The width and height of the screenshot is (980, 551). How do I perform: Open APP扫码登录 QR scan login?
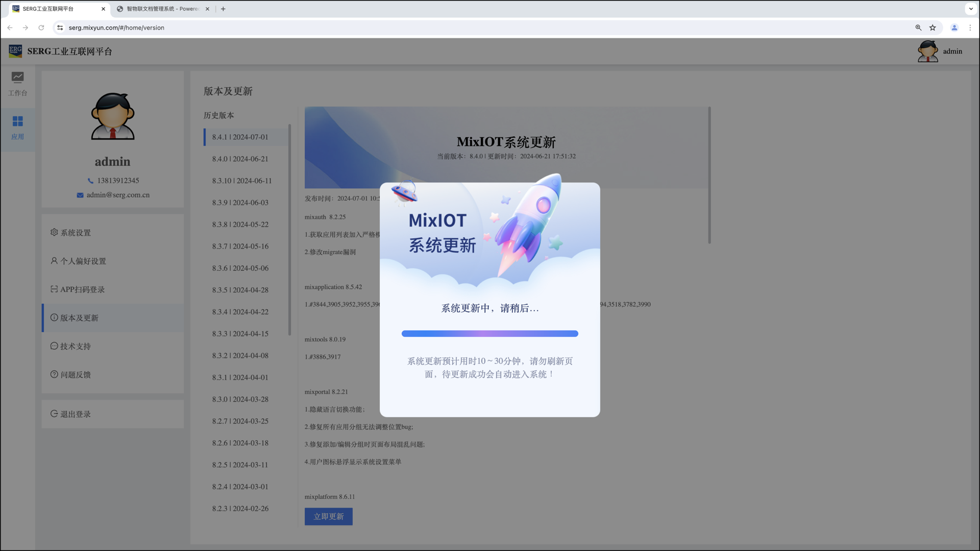tap(82, 289)
